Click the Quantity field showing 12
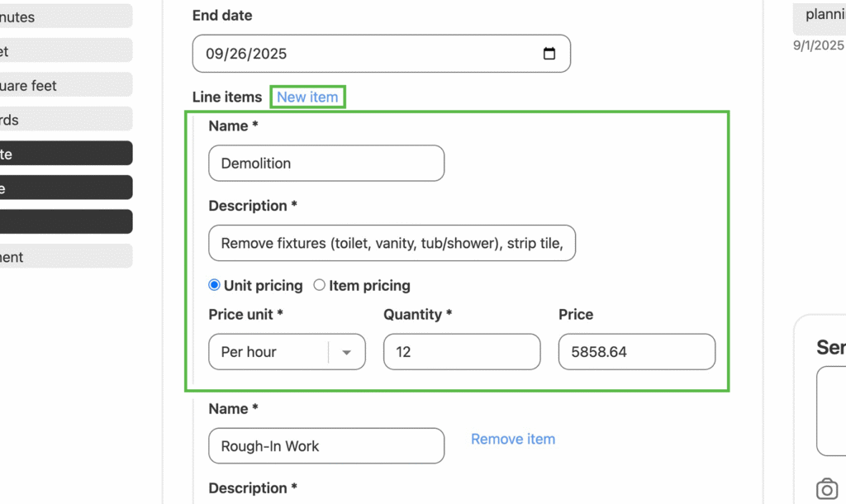Viewport: 846px width, 504px height. (461, 352)
